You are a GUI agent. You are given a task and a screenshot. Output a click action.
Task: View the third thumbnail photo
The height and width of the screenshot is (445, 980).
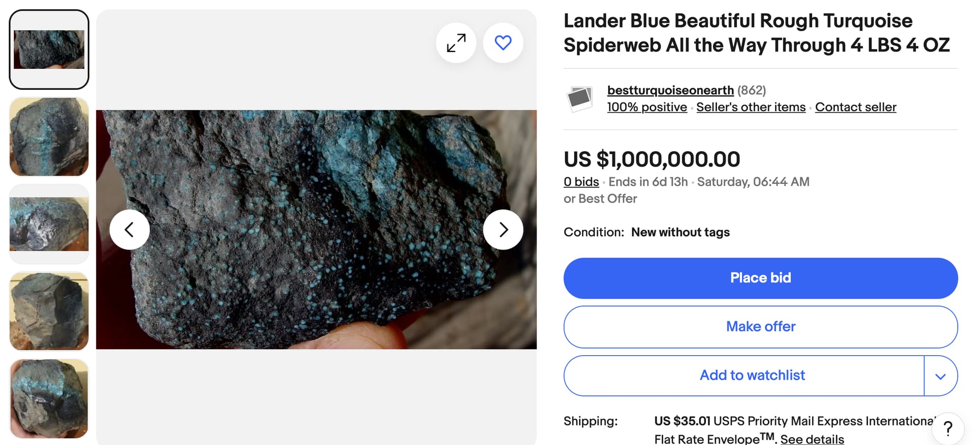point(49,224)
